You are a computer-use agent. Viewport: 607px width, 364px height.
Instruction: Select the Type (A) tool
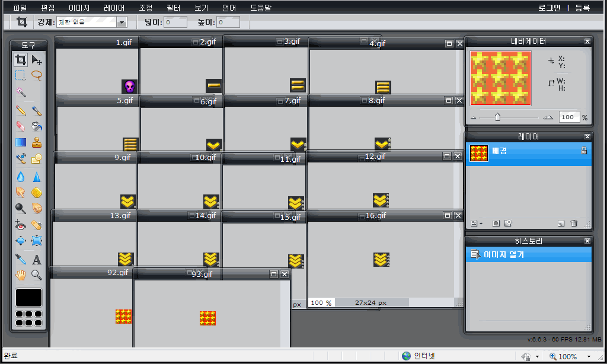37,260
